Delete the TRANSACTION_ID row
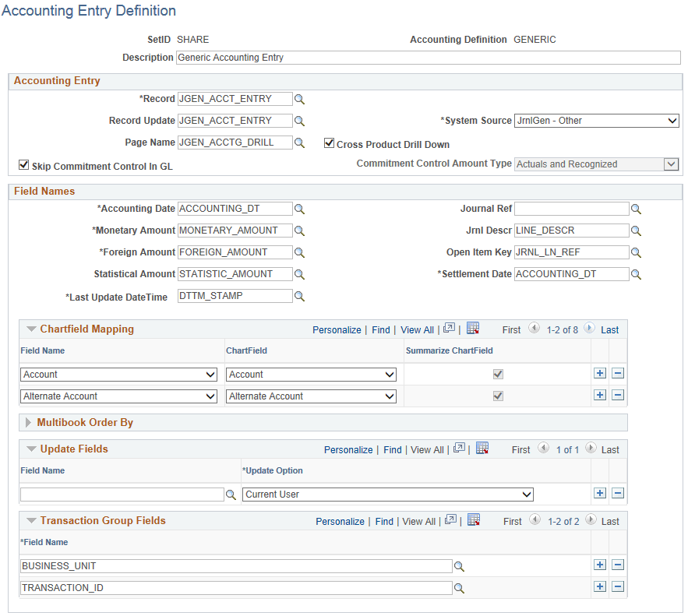The image size is (688, 616). click(618, 587)
